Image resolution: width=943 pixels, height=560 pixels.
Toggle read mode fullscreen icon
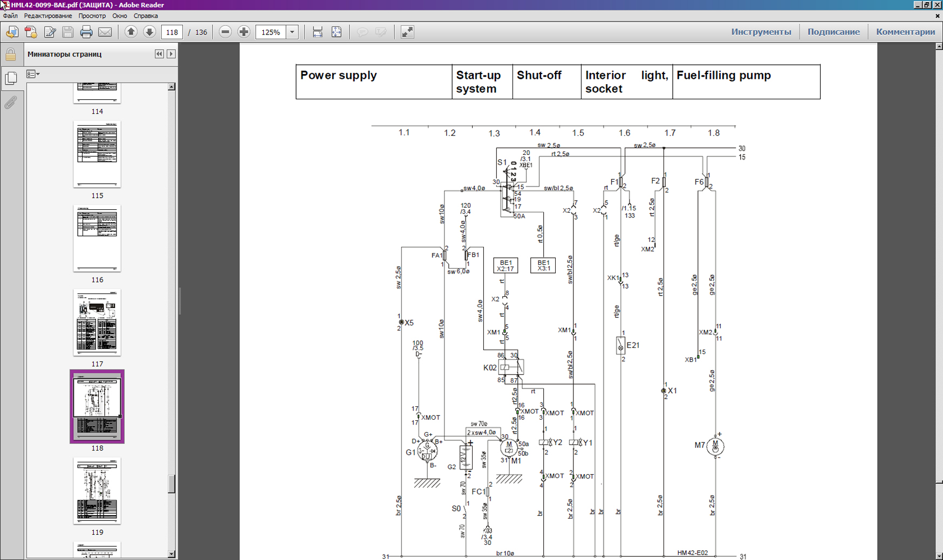[x=407, y=32]
